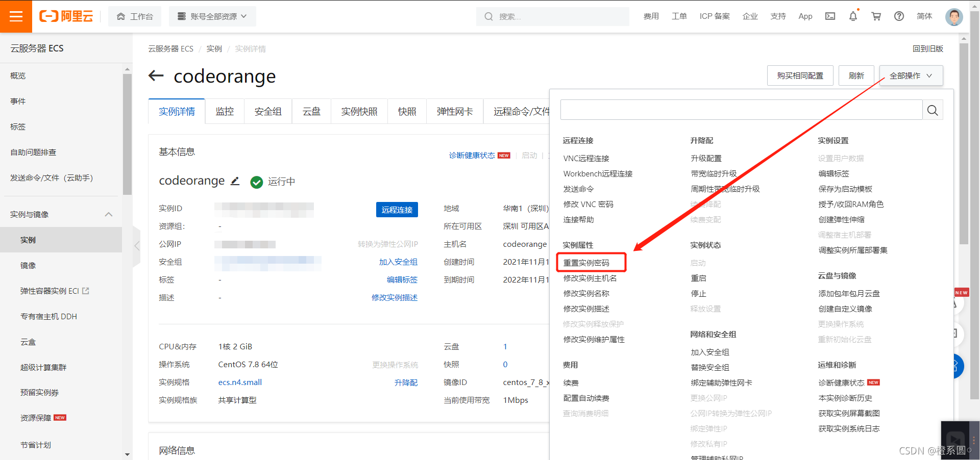
Task: Click 回到旧版 link
Action: point(927,49)
